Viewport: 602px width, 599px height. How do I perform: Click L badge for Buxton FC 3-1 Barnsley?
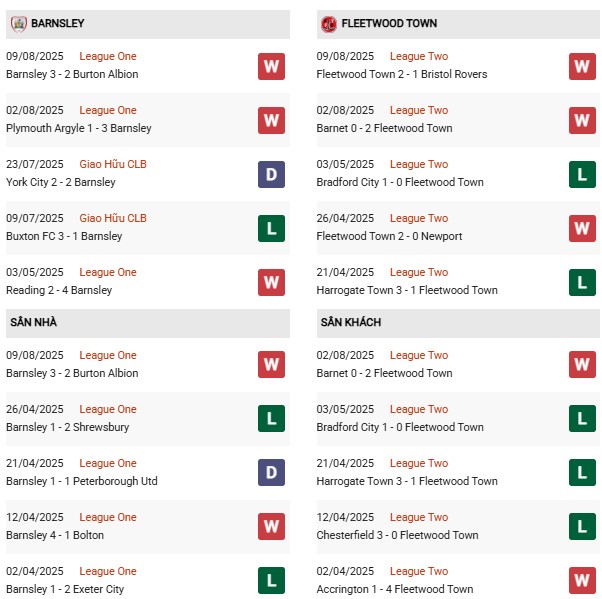271,228
